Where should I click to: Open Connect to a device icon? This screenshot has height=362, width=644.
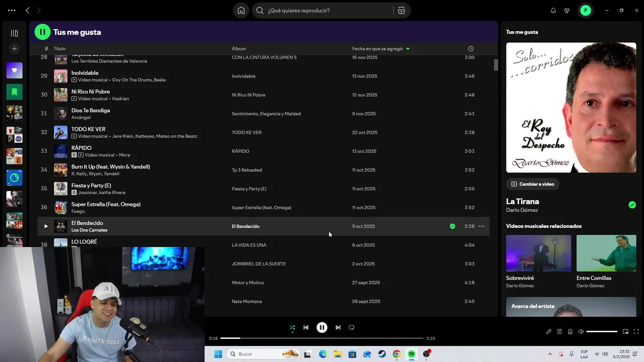point(570,332)
